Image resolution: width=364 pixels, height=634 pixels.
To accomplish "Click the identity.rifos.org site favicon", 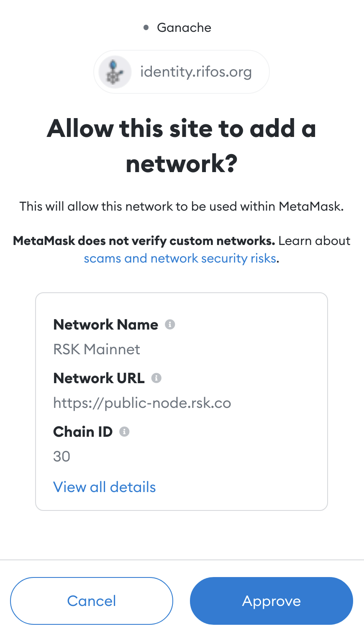I will 115,72.
